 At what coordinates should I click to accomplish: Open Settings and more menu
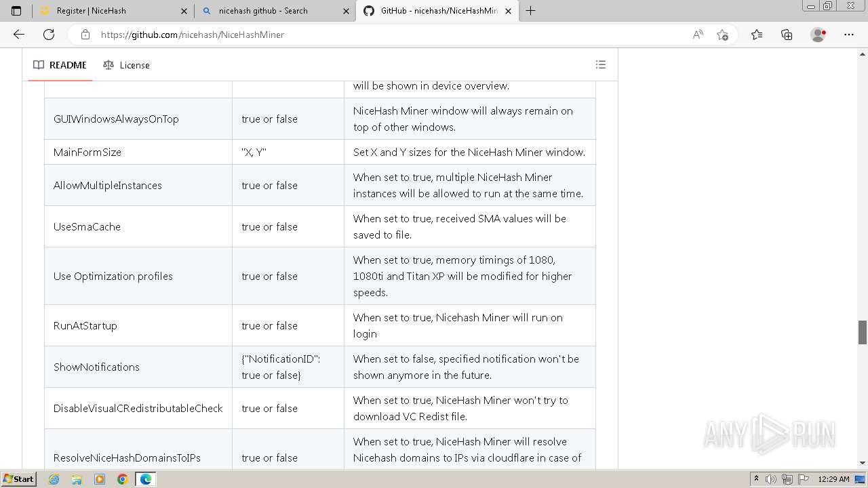tap(849, 35)
